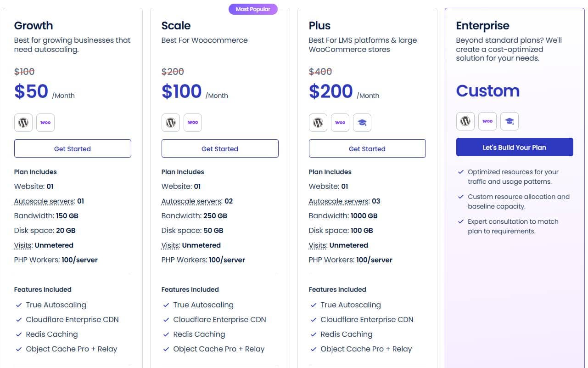
Task: Click WordPress icon in Plus plan
Action: 318,123
